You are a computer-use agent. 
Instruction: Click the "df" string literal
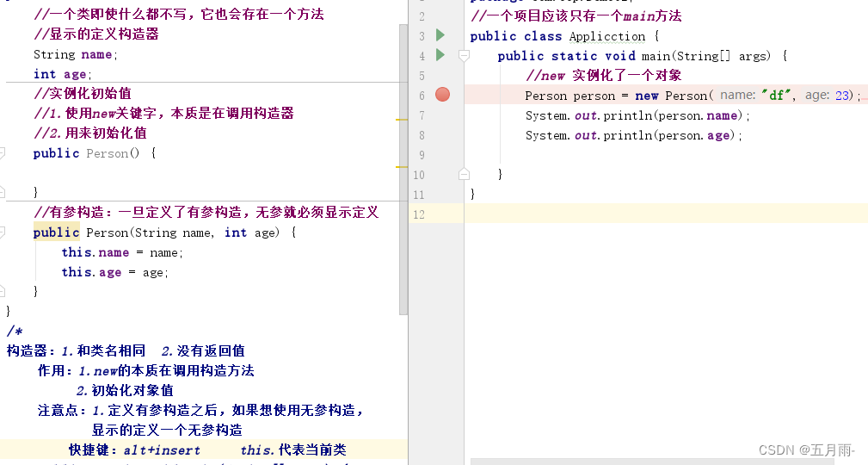[776, 95]
